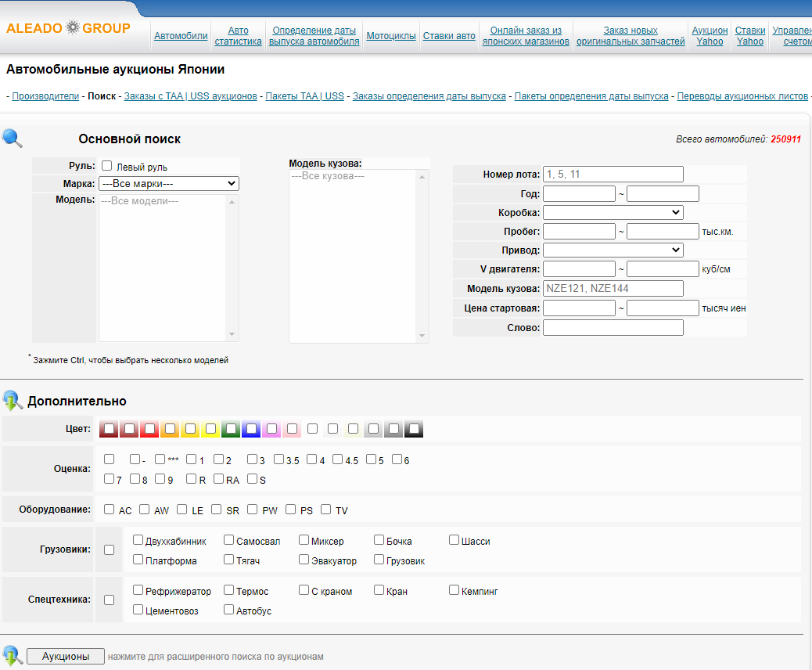The width and height of the screenshot is (812, 670).
Task: Follow the Производители link
Action: (x=45, y=95)
